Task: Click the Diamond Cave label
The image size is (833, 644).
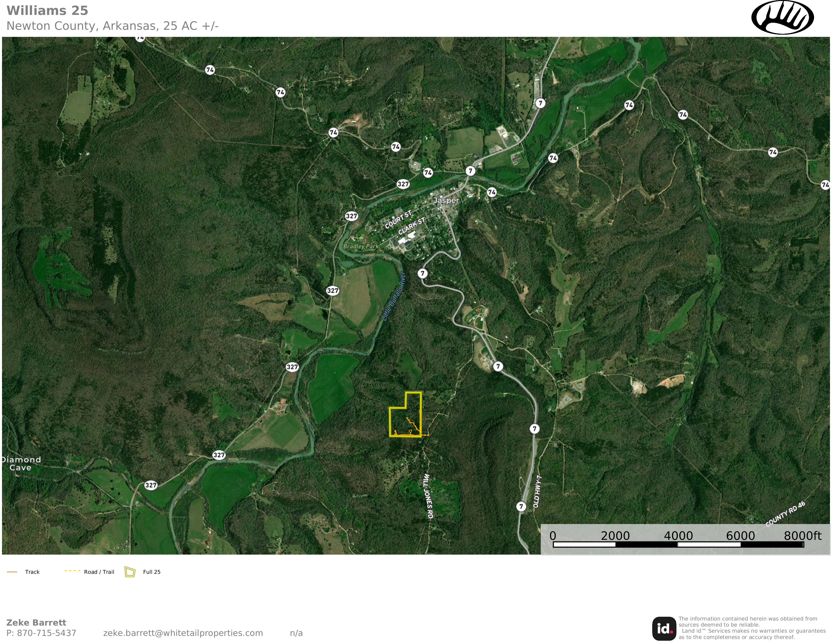Action: [21, 463]
